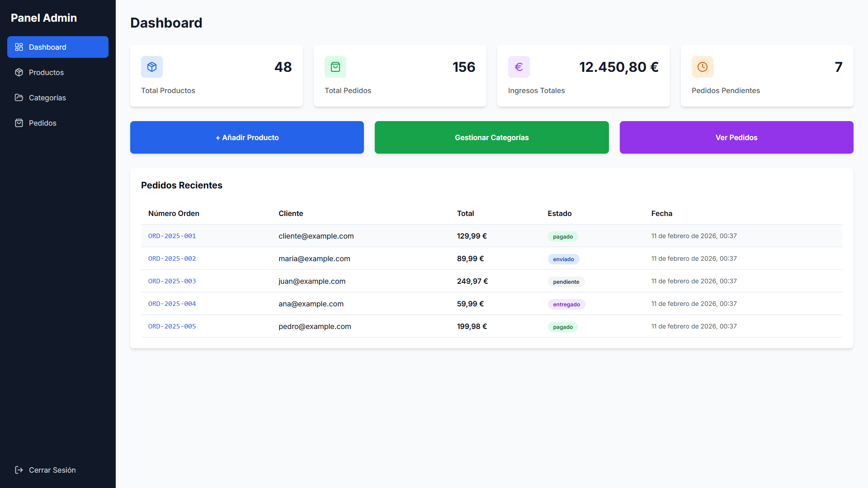This screenshot has width=868, height=488.
Task: Open the Ver Pedidos purple button
Action: 736,137
